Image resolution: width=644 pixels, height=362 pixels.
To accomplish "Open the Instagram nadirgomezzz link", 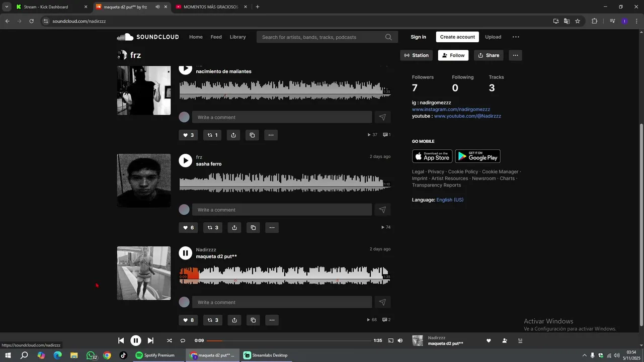I will click(451, 109).
